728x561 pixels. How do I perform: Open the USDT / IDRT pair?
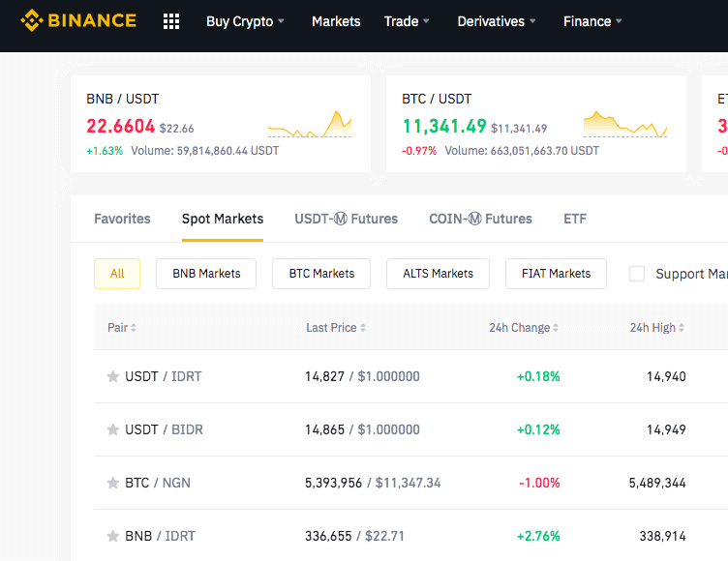pos(163,376)
